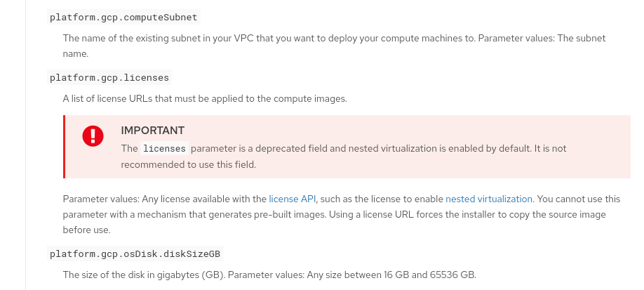The height and width of the screenshot is (290, 644).
Task: Click the inline licenses code term
Action: point(164,148)
